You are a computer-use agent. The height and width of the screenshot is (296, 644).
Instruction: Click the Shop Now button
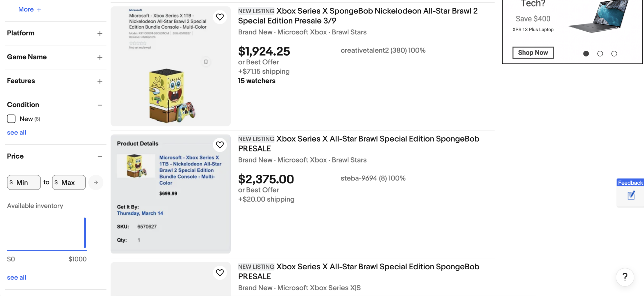[x=533, y=52]
